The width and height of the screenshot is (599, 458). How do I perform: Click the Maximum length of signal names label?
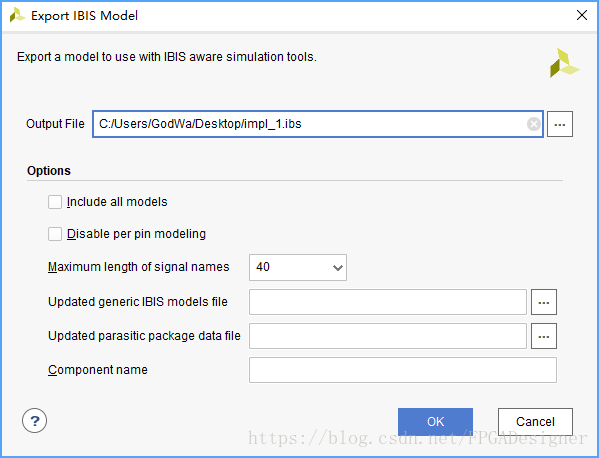click(138, 267)
